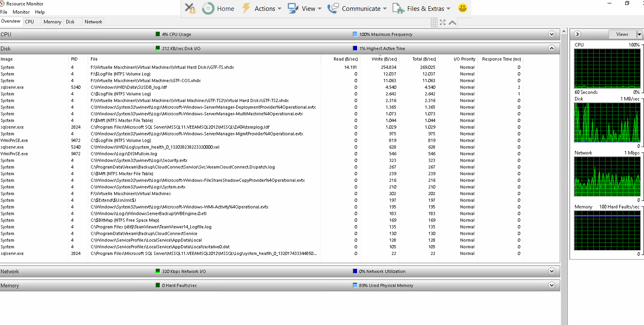Sort by I/O Priority column header
644x325 pixels.
458,59
